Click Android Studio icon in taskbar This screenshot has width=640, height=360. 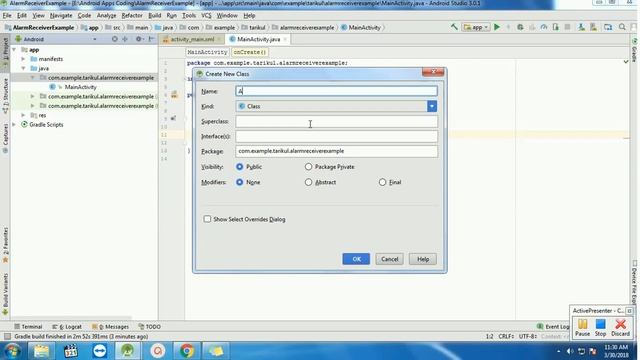[x=128, y=351]
